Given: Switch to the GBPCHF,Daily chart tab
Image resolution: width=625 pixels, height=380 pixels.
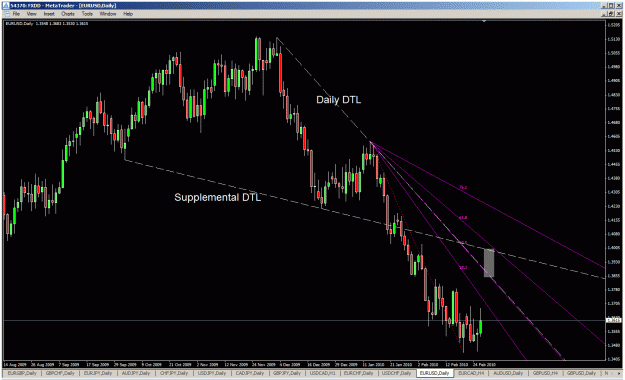Looking at the screenshot, I should 60,373.
